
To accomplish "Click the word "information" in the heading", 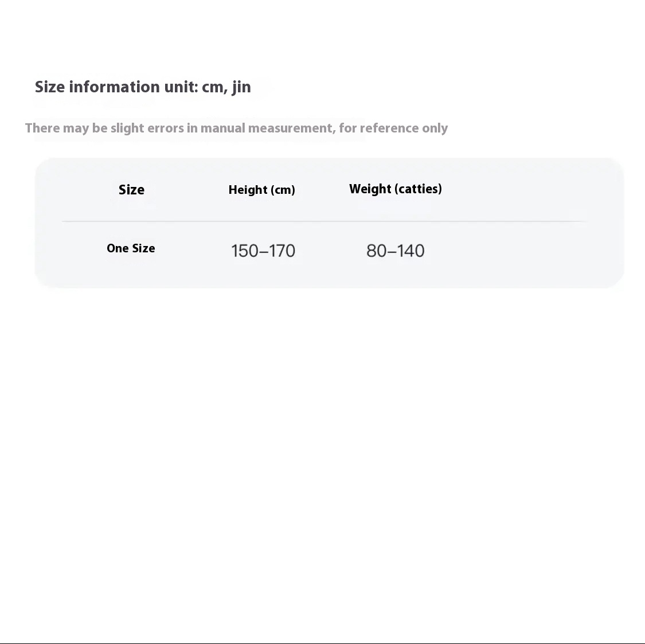I will tap(114, 87).
